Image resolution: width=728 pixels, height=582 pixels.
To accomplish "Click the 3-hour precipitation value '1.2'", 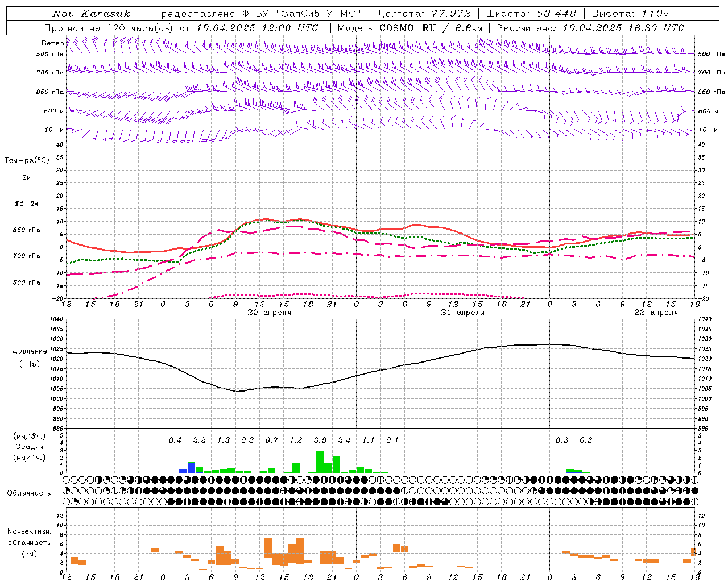I will coord(296,440).
